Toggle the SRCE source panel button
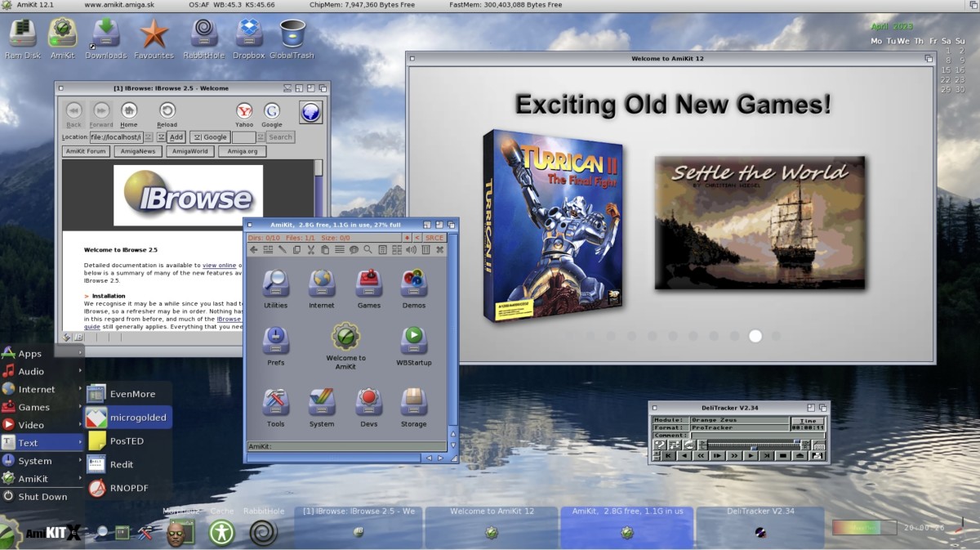 (434, 237)
